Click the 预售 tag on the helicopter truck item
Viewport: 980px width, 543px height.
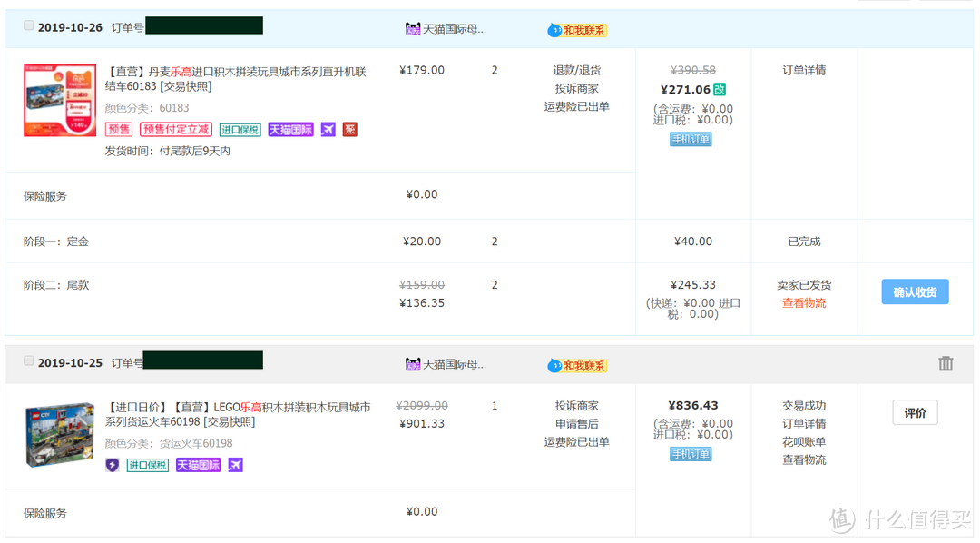pos(119,130)
